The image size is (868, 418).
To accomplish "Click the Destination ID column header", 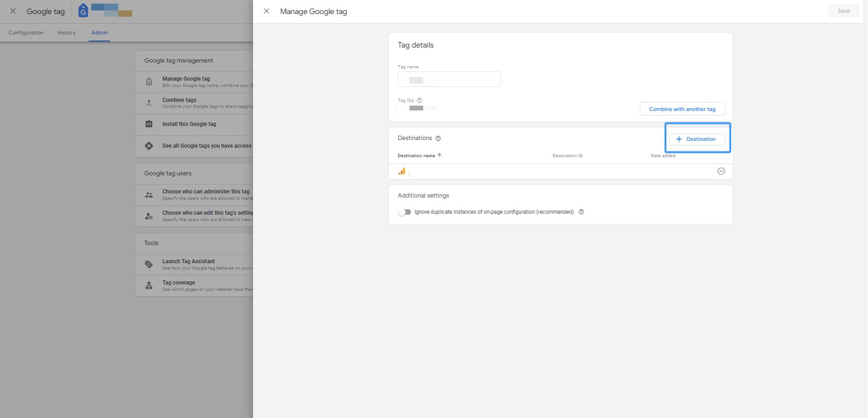I will coord(568,155).
